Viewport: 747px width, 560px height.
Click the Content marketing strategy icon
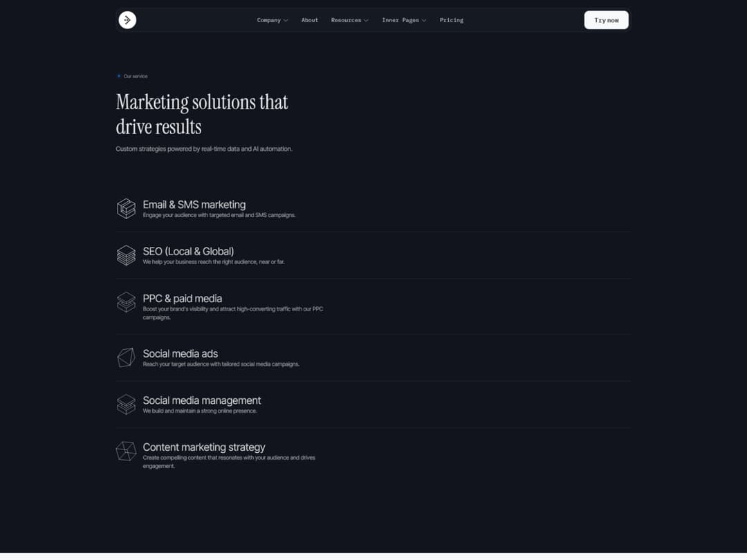click(126, 451)
